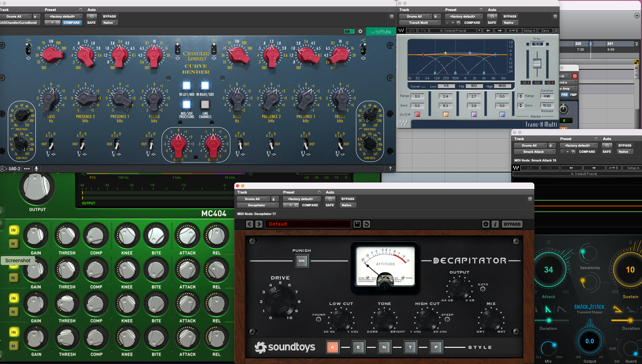This screenshot has height=364, width=642.
Task: Toggle MC404 first band IN button
Action: [13, 230]
